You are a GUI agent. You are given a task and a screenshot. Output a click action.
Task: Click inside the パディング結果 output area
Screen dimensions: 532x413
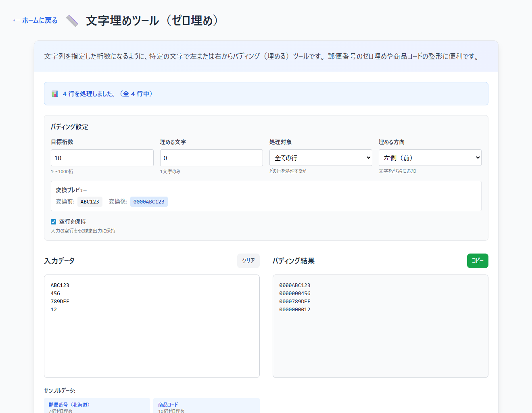click(380, 343)
